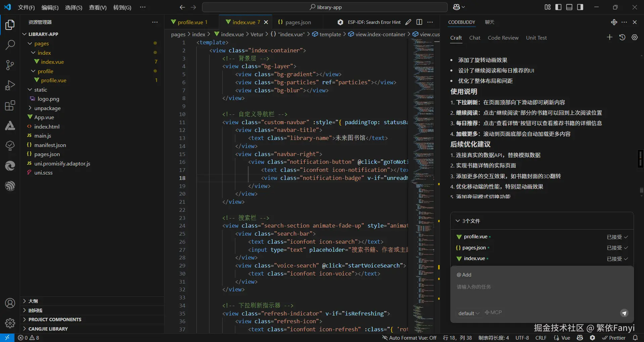Expand the PROJECT COMPONENTS section
This screenshot has width=644, height=342.
click(x=92, y=320)
